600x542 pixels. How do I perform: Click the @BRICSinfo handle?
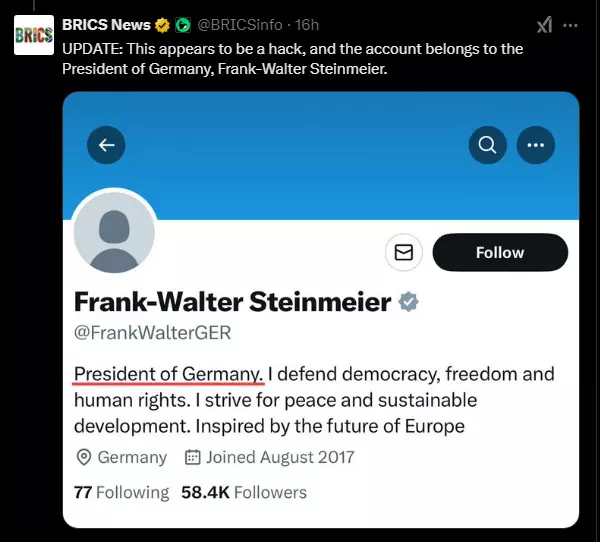click(x=239, y=25)
